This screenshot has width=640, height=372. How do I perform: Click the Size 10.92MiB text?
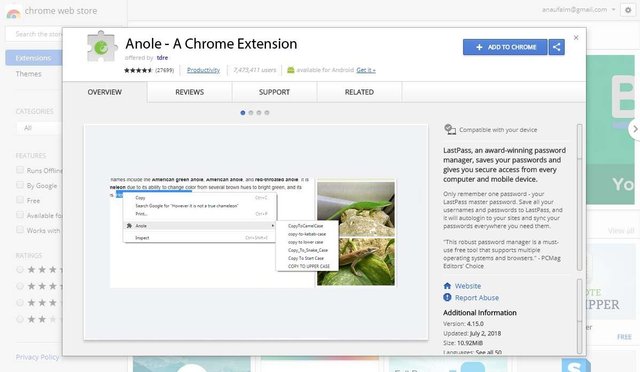point(463,343)
